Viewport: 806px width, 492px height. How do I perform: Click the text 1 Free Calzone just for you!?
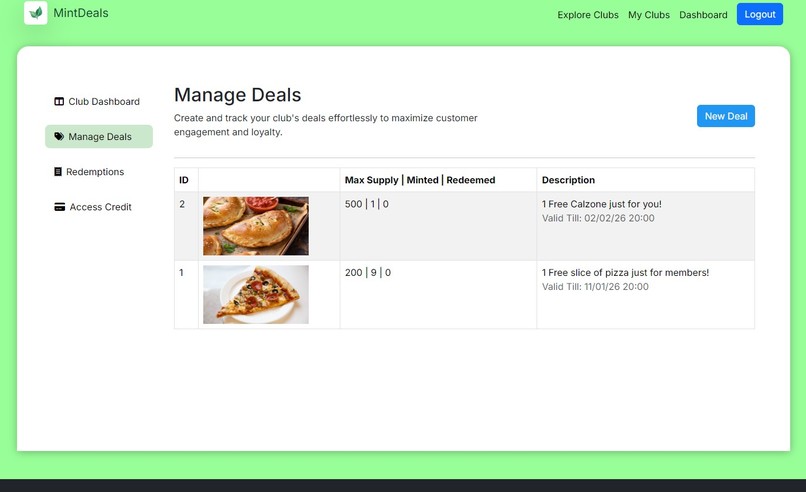pos(601,204)
